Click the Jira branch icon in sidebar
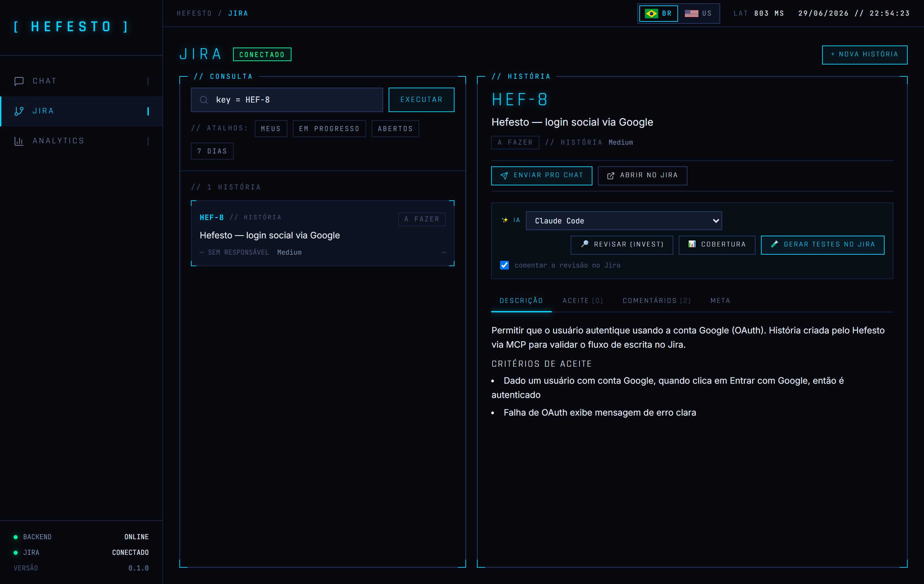Screen dimensions: 924x584 19,111
